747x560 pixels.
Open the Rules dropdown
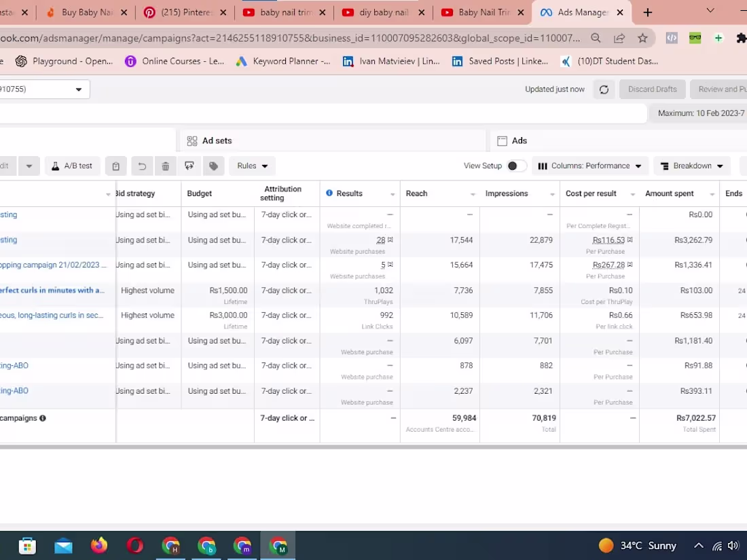click(x=253, y=166)
